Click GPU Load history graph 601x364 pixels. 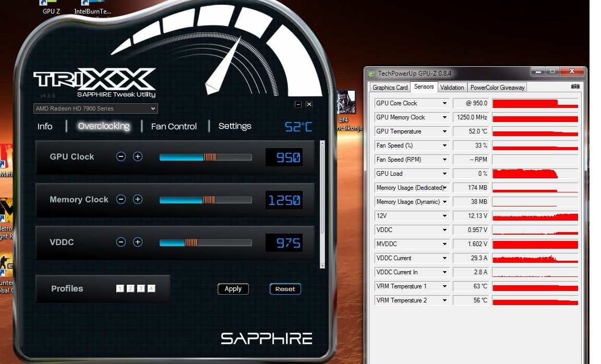[535, 174]
